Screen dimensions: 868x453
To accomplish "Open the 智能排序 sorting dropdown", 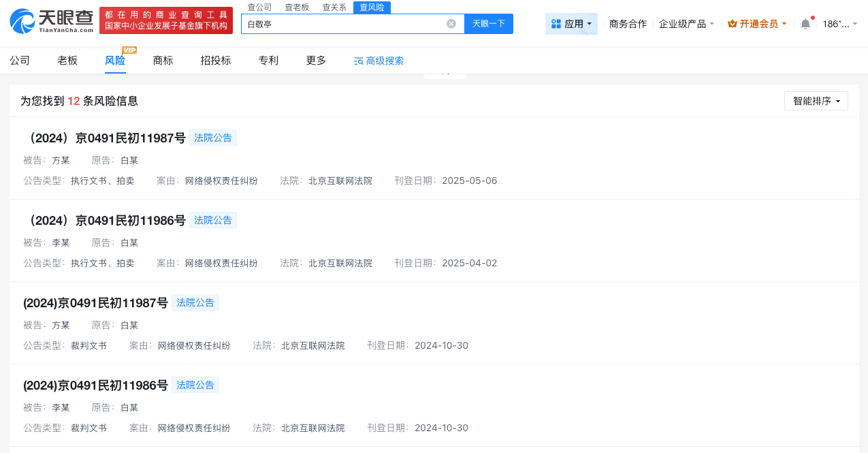I will coord(816,100).
